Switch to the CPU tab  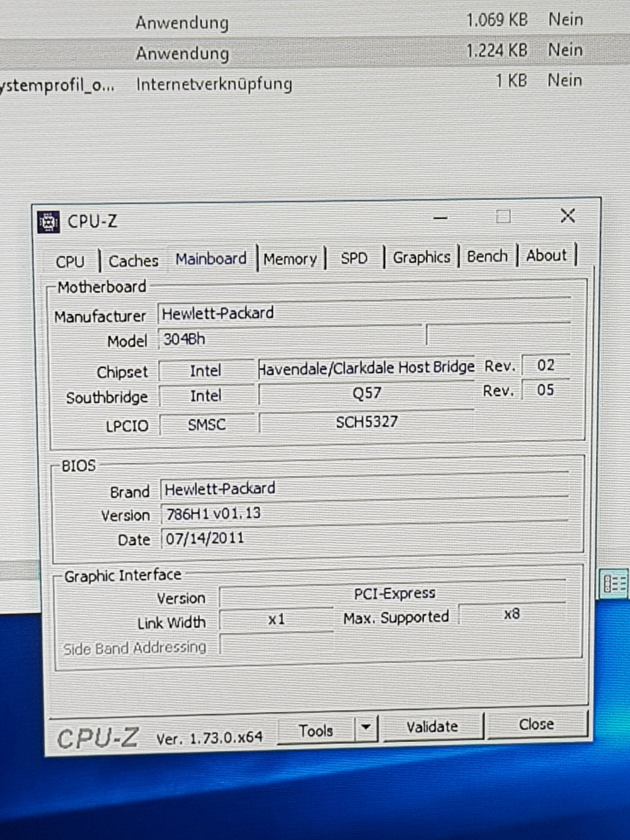click(70, 262)
